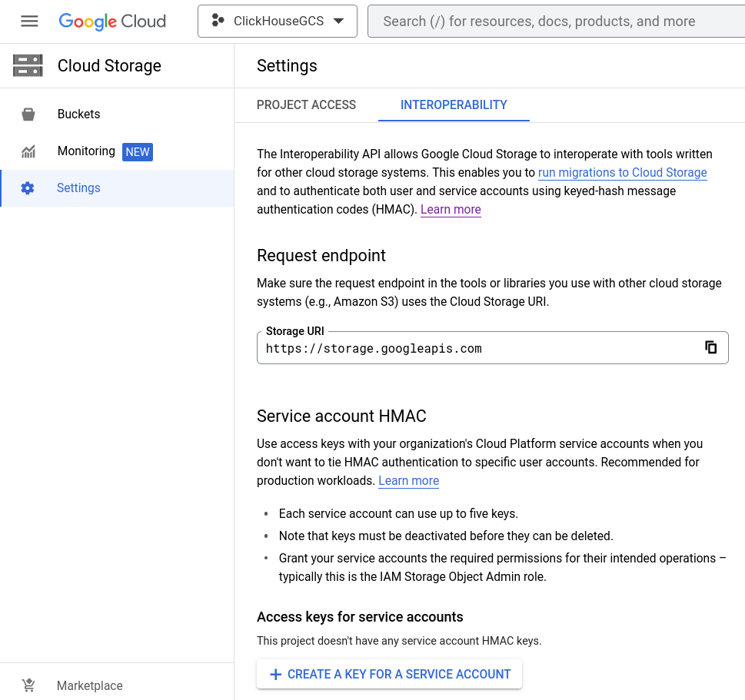Switch to the PROJECT ACCESS tab
This screenshot has height=700, width=745.
point(306,105)
